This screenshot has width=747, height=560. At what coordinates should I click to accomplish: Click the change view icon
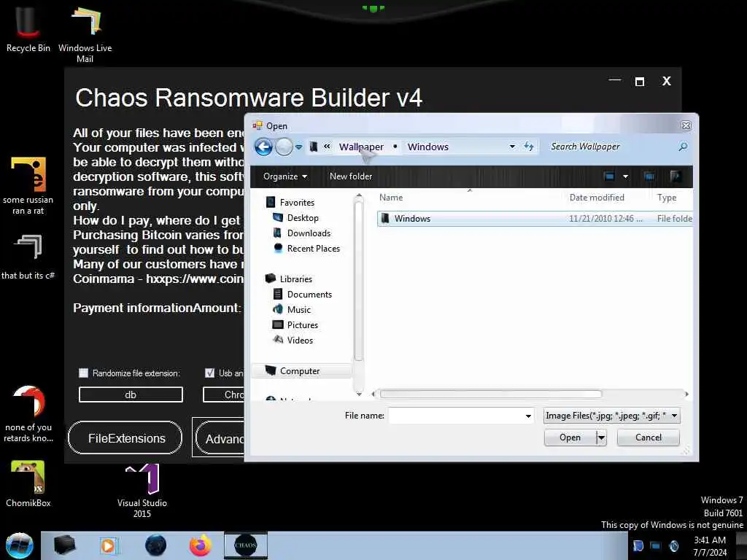point(609,176)
